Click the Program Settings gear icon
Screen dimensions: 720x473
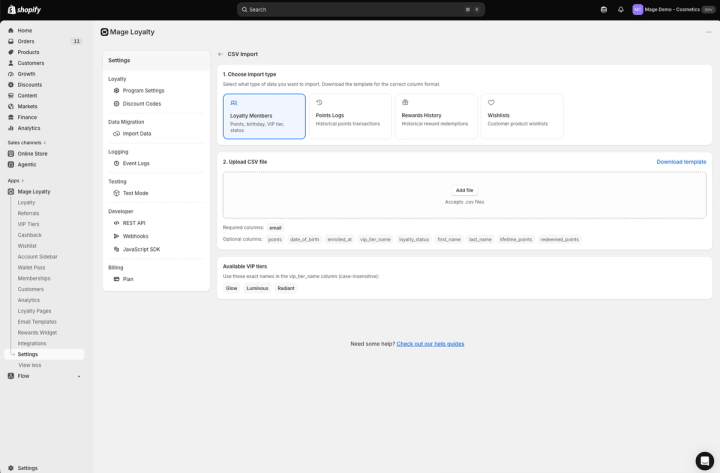116,90
